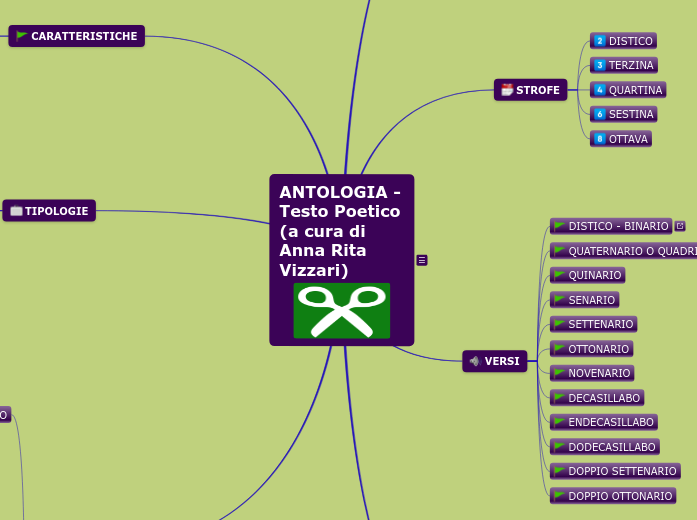Click the scissors image in the central topic
This screenshot has width=697, height=520.
point(342,311)
